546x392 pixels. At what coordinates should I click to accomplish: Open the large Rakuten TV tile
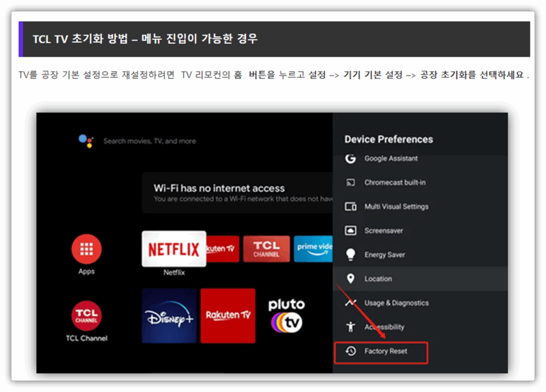pos(228,316)
